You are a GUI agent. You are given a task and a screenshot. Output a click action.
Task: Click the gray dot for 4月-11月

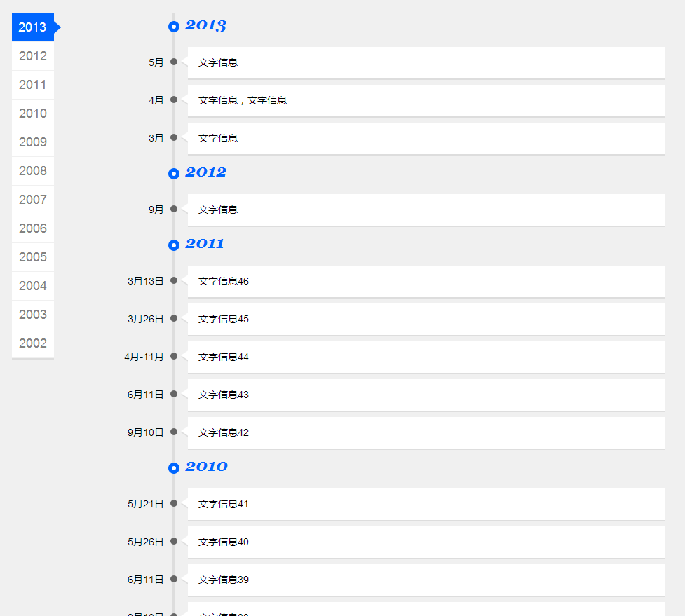[174, 356]
